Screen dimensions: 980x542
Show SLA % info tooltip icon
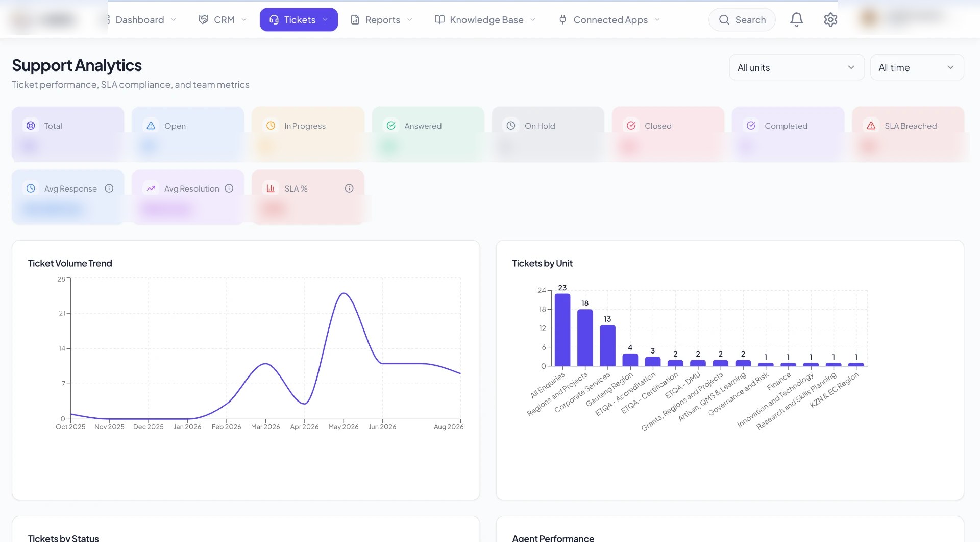(x=349, y=188)
